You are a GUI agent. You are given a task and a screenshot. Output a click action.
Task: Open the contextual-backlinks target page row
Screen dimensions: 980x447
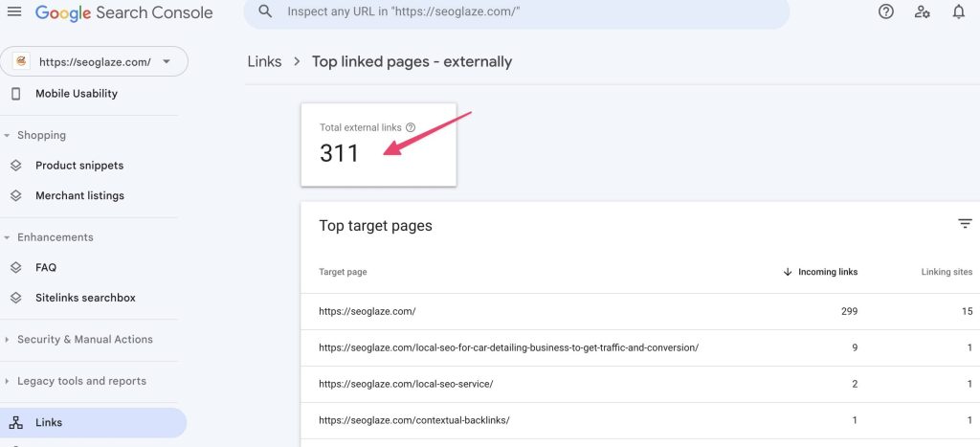(x=640, y=420)
